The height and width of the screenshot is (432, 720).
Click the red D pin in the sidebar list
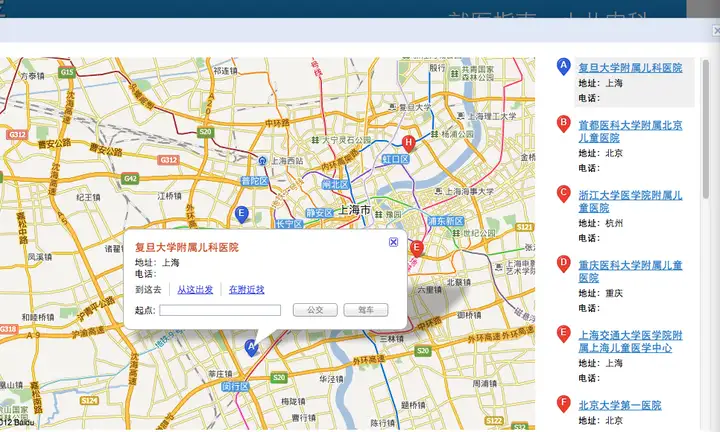pos(563,264)
